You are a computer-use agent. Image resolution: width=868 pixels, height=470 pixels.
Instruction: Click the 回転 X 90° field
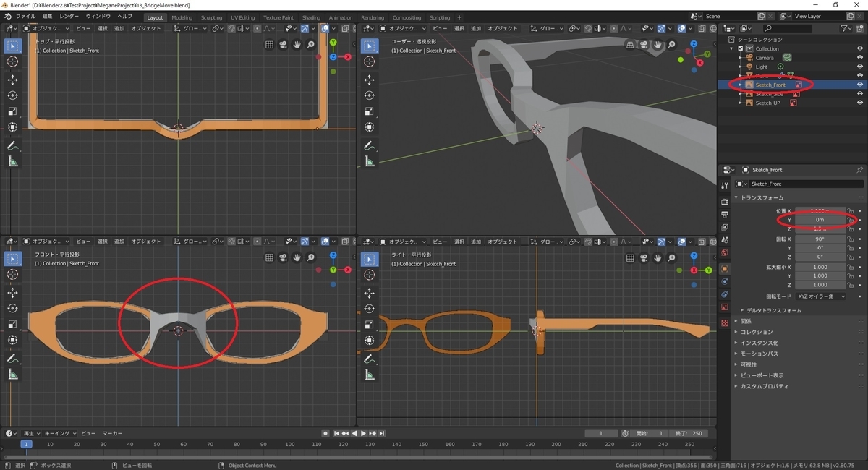coord(820,239)
